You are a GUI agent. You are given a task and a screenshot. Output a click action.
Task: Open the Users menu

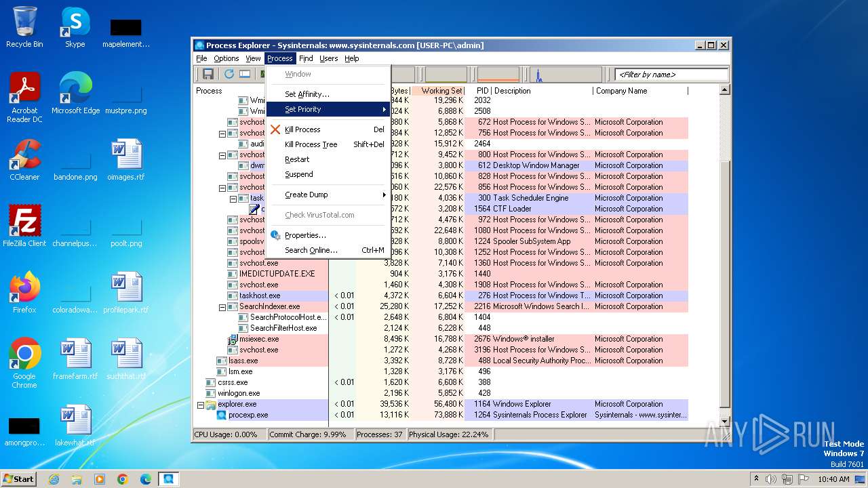coord(329,58)
